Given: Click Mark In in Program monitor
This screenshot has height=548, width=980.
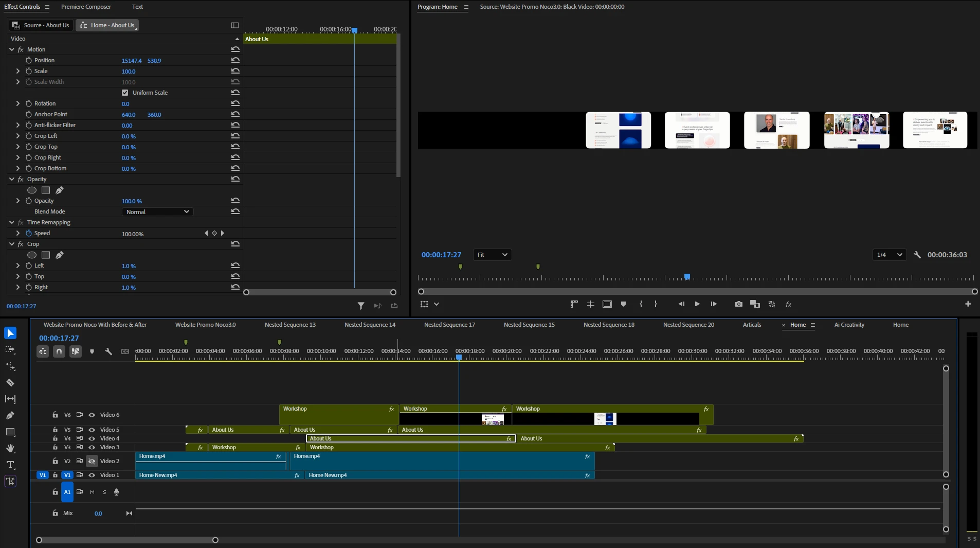Looking at the screenshot, I should coord(641,304).
